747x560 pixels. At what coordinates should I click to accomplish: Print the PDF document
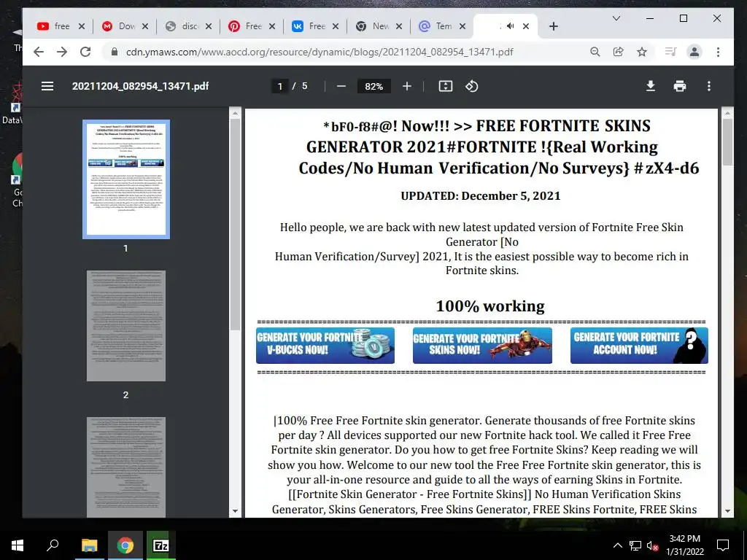[680, 86]
